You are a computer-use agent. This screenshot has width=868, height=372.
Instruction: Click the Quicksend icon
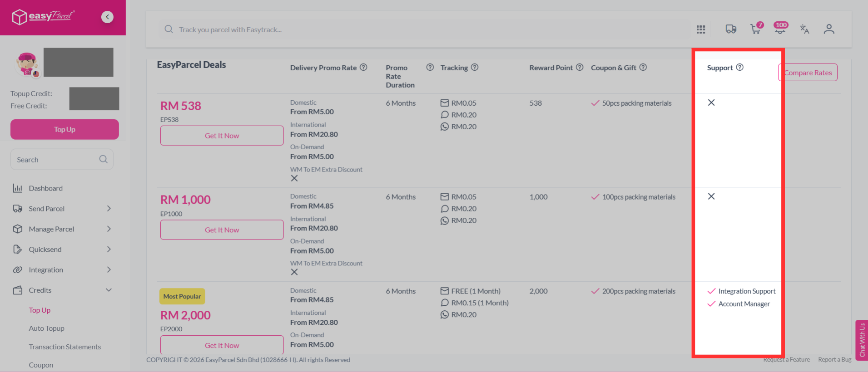(x=18, y=249)
